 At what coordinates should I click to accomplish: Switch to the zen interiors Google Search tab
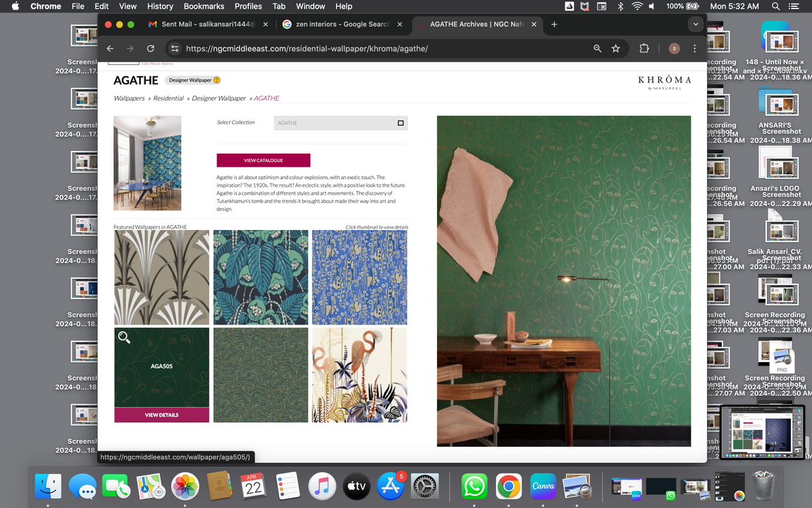click(343, 25)
